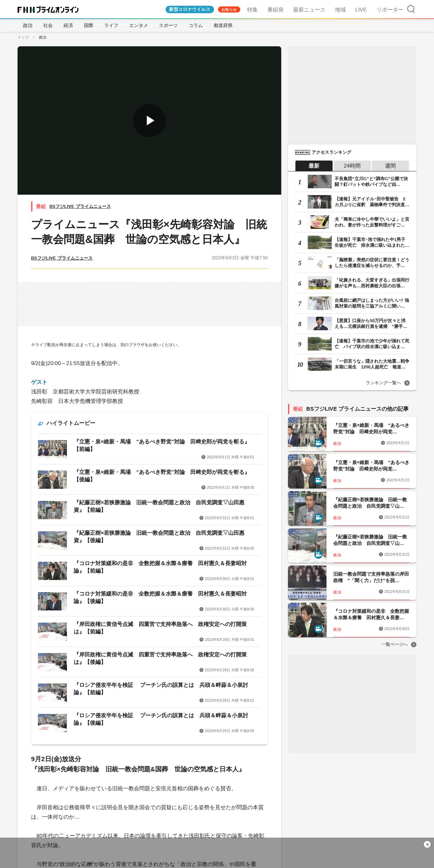Viewport: 434px width, 868px height.
Task: Switch ranking to 最新 tab
Action: (x=314, y=166)
